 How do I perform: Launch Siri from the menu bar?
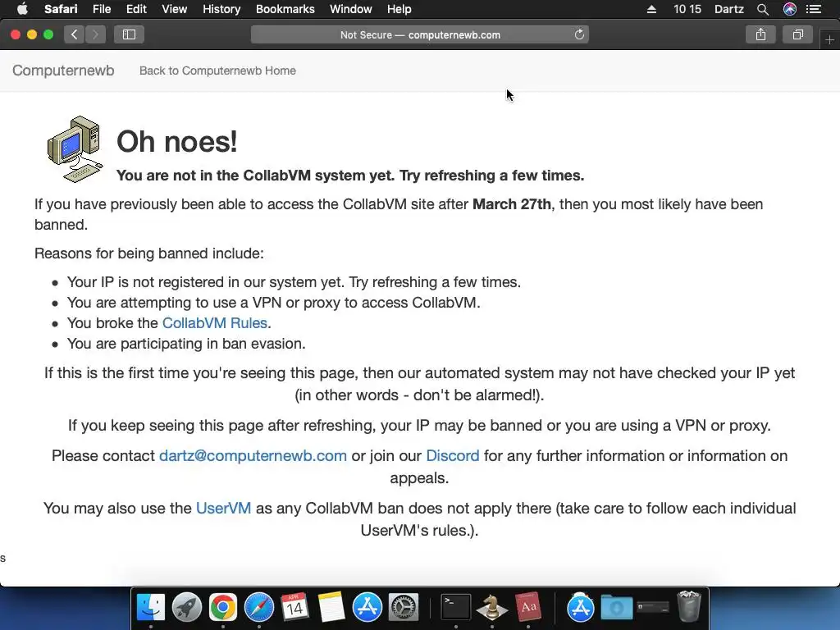pos(790,9)
